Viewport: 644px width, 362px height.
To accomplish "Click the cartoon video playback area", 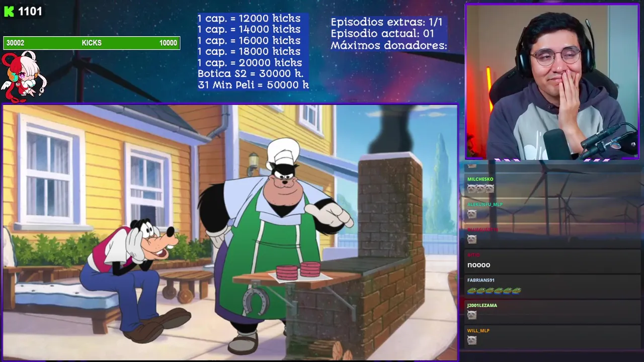I will click(x=230, y=232).
